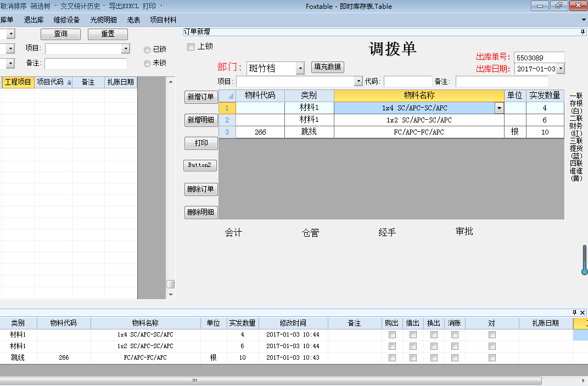
Task: Switch to the 光缆明细 tab
Action: pyautogui.click(x=103, y=20)
